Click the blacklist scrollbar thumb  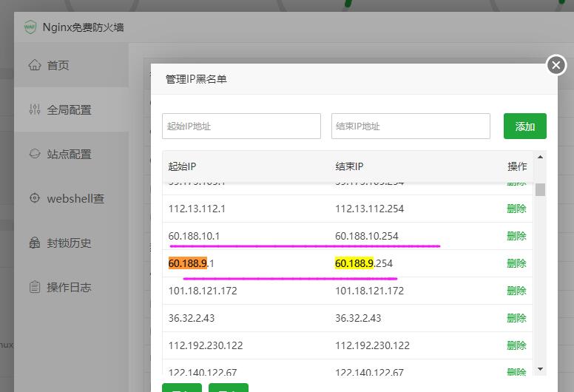click(540, 189)
